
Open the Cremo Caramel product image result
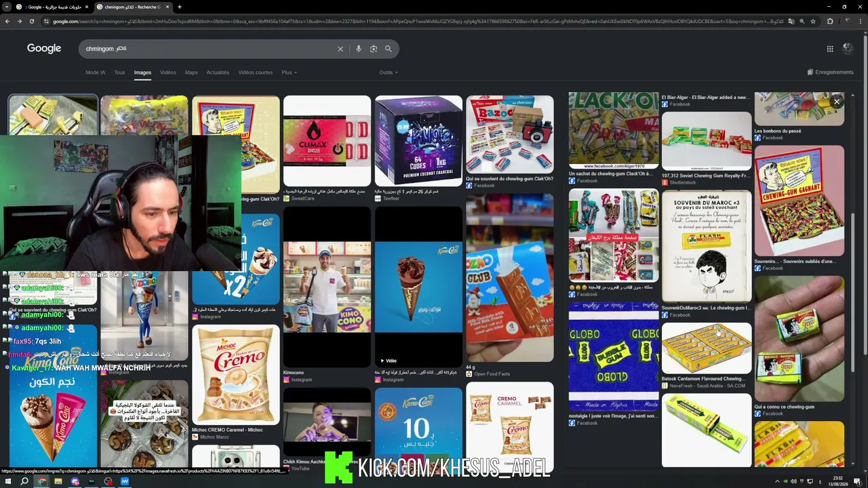tap(510, 426)
